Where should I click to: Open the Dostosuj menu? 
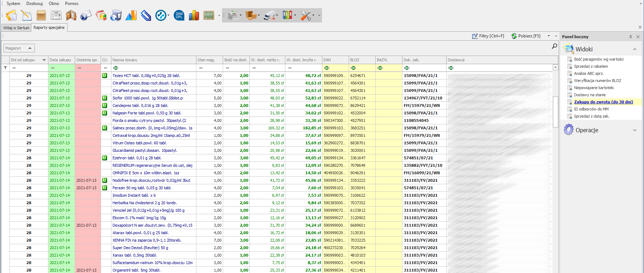pos(35,4)
